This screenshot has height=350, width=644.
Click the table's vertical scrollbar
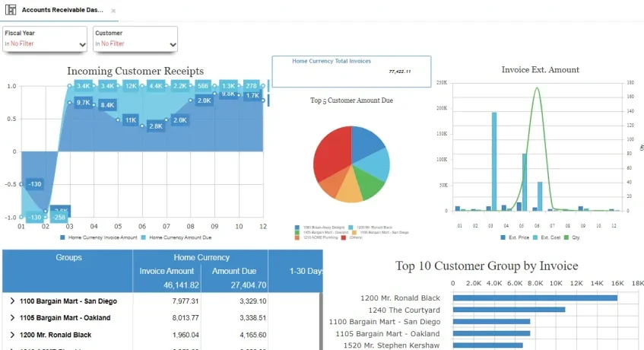[320, 320]
